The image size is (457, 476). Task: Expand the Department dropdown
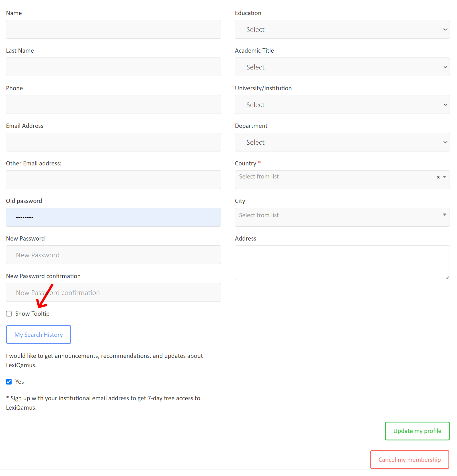342,142
